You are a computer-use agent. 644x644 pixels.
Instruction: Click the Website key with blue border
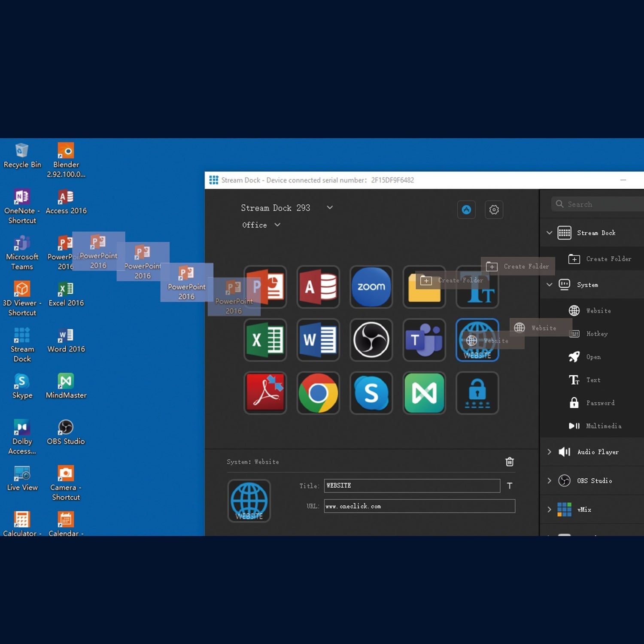click(477, 340)
